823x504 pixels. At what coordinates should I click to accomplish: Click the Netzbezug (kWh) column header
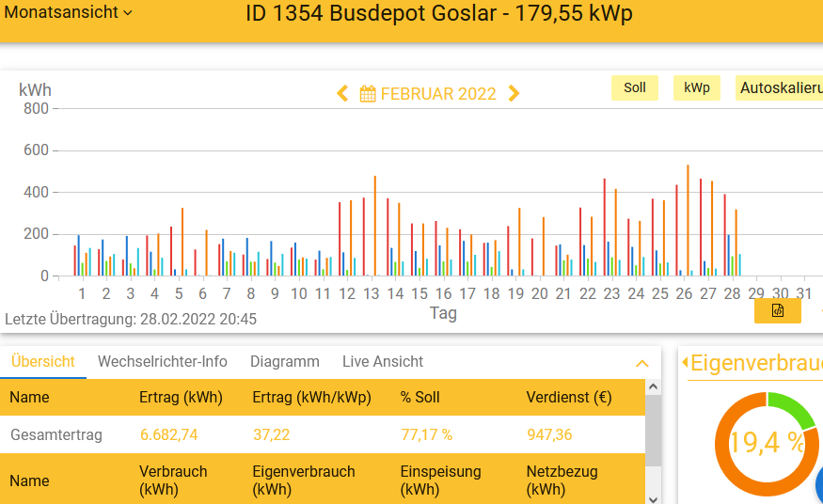click(562, 480)
